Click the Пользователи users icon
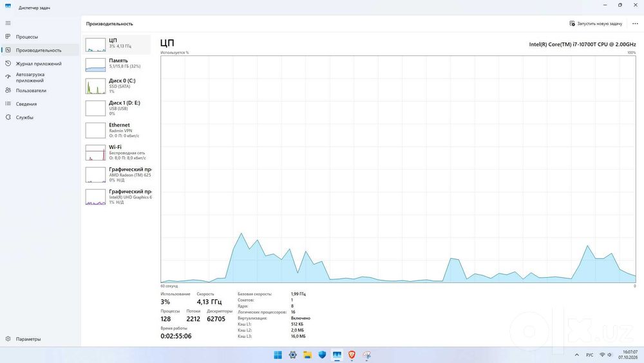Viewport: 644px width, 363px height. click(x=8, y=90)
